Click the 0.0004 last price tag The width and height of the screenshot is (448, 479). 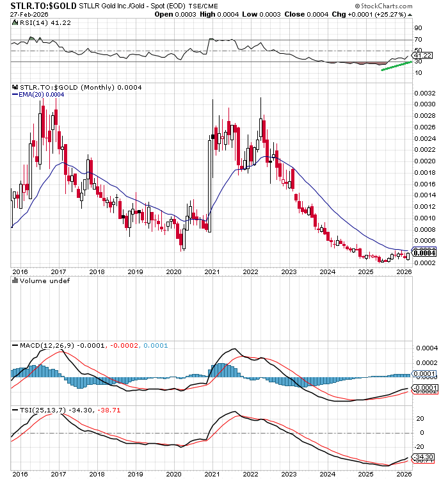[x=425, y=253]
